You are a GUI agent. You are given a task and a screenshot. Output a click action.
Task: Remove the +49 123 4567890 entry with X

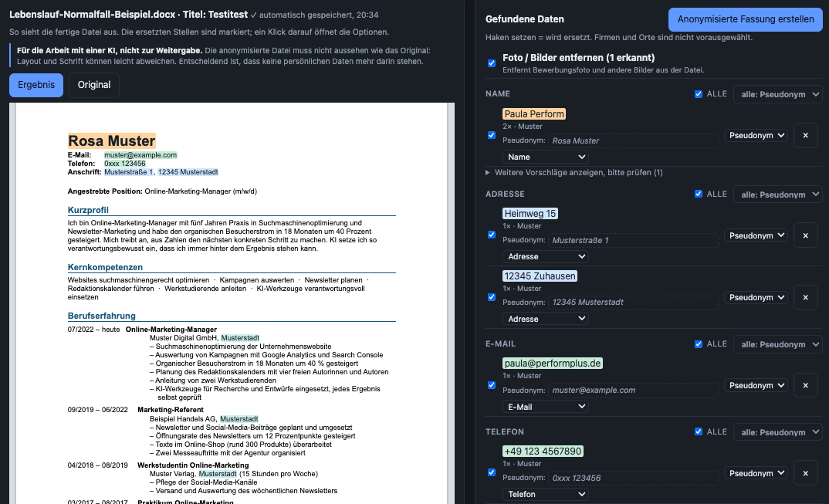[805, 473]
